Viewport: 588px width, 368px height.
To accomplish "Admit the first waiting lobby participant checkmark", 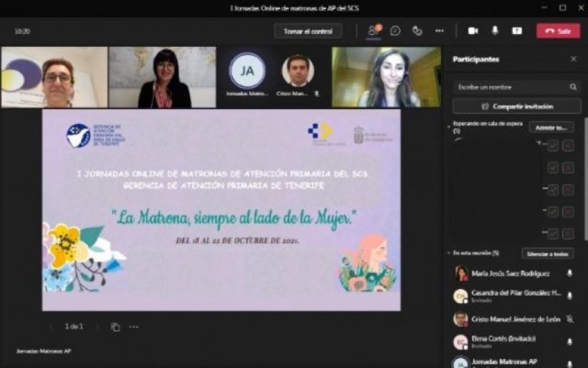I will click(x=553, y=146).
